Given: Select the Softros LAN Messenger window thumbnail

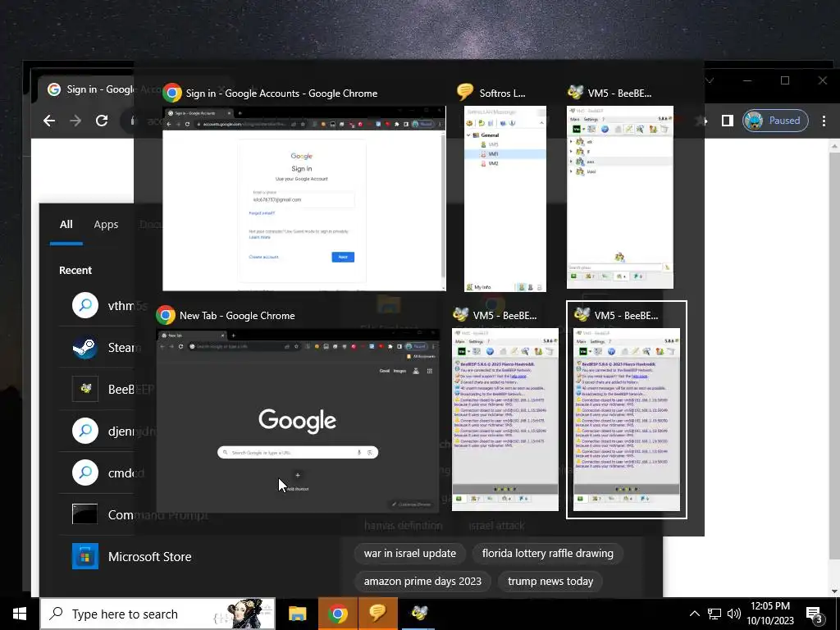Looking at the screenshot, I should (504, 199).
